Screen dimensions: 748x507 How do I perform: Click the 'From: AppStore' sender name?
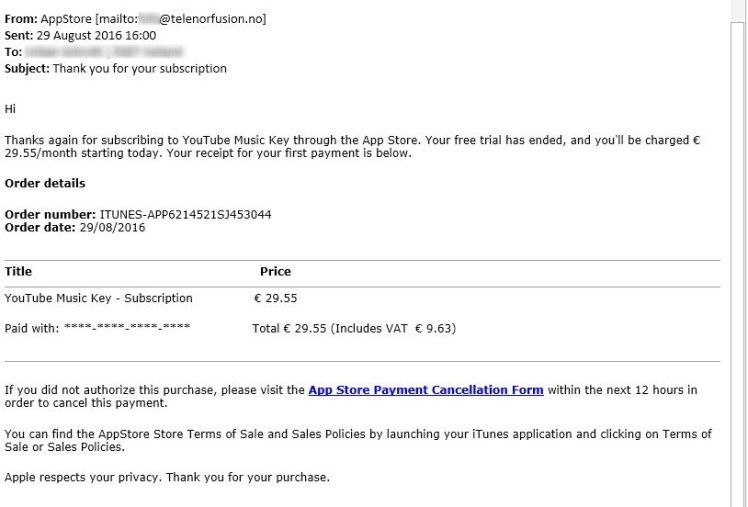coord(48,19)
